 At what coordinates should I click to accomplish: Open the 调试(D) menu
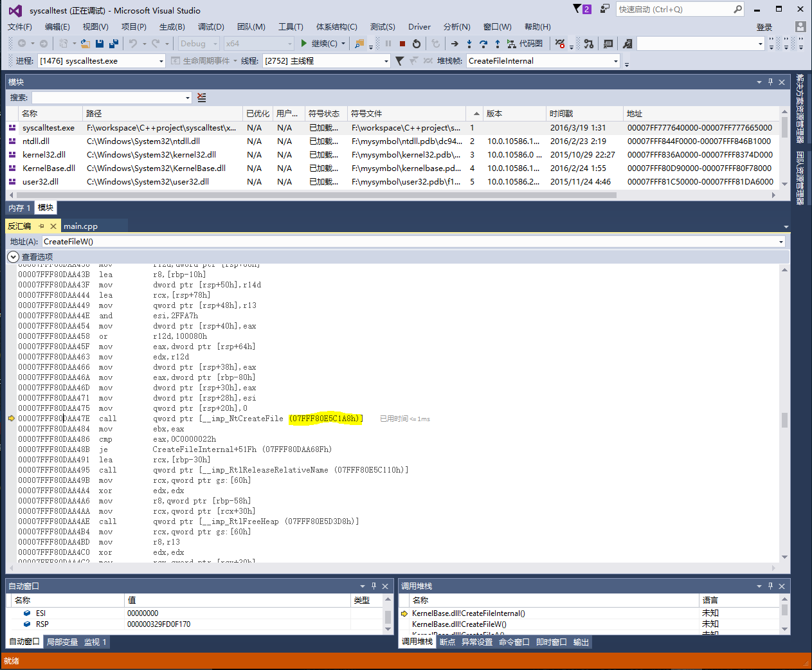tap(211, 27)
